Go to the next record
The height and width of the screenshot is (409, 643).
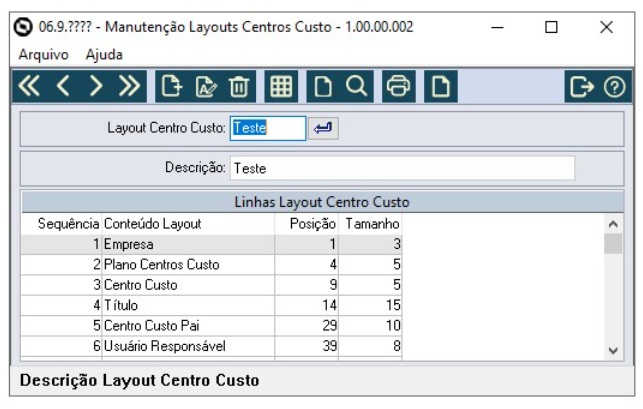(96, 86)
